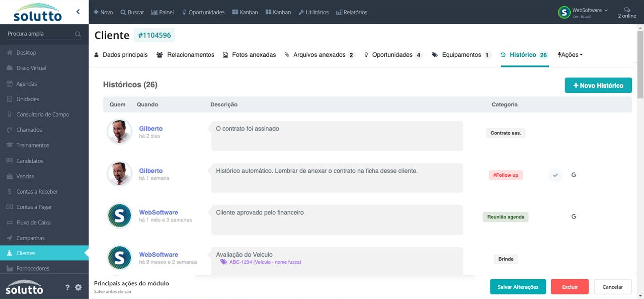Click Google icon on Cliente aprovado row

(x=574, y=217)
